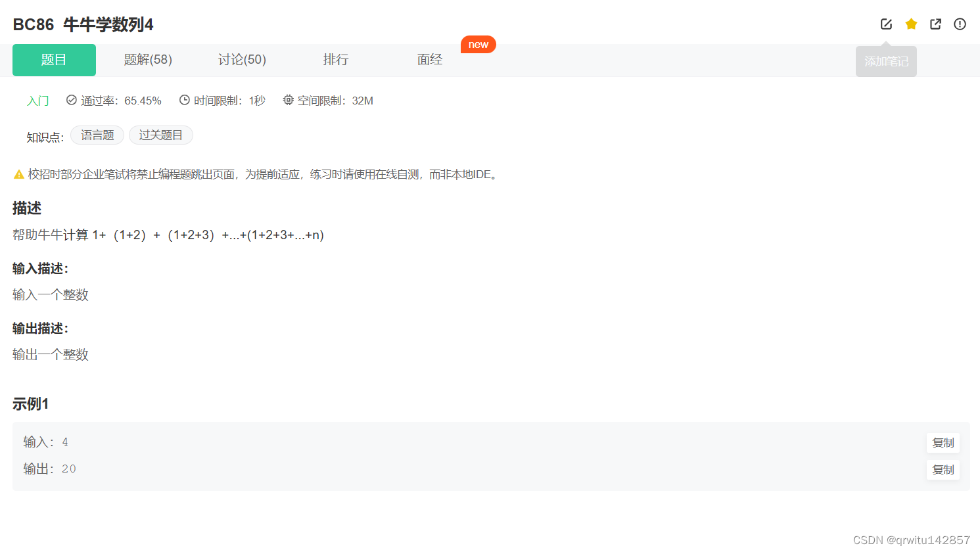Click the yellow warning triangle icon
This screenshot has width=980, height=552.
coord(19,174)
